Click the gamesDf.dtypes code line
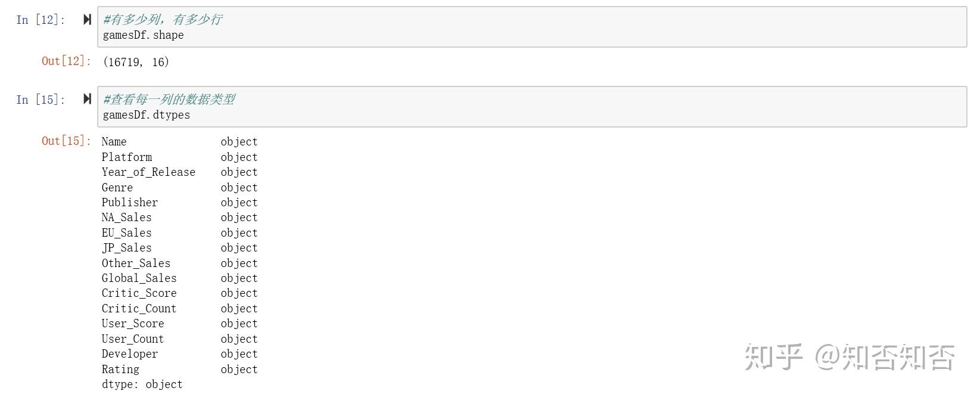The width and height of the screenshot is (980, 397). click(x=146, y=115)
